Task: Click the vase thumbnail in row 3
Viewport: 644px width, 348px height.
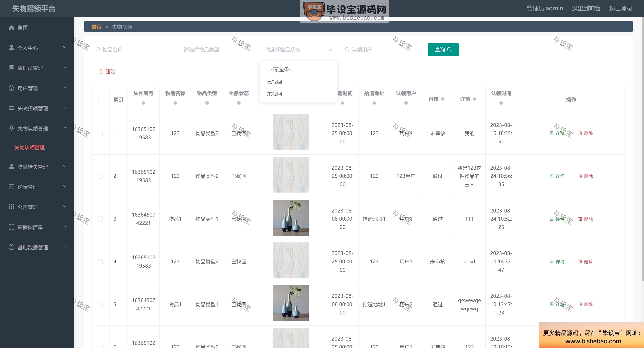Action: tap(290, 218)
